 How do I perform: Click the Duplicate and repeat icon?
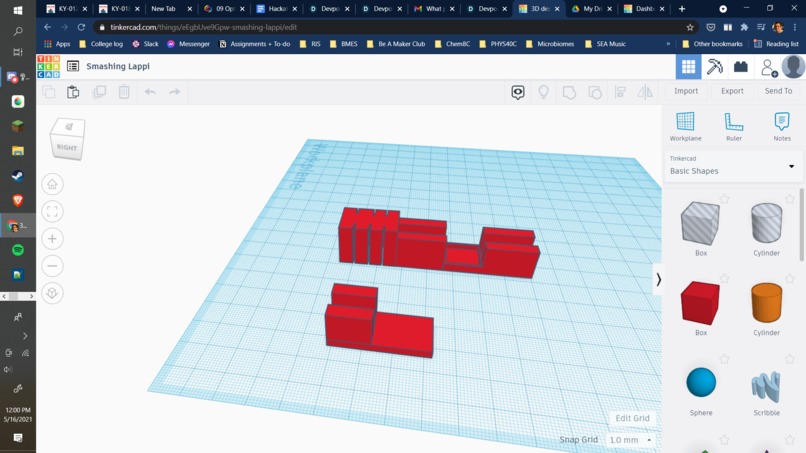pos(99,92)
